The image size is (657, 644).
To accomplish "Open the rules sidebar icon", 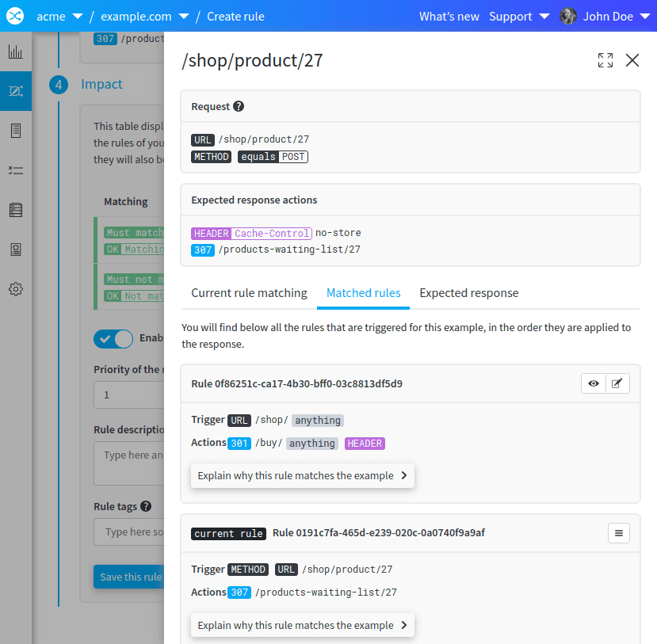I will click(16, 91).
